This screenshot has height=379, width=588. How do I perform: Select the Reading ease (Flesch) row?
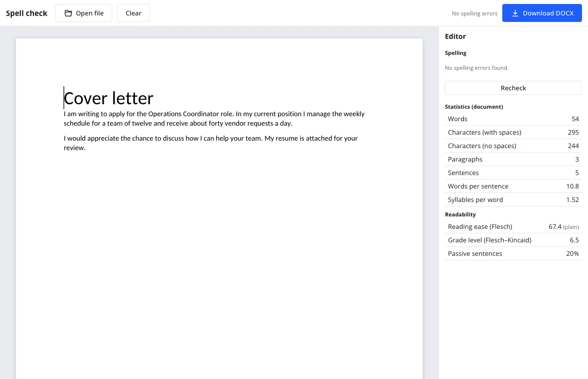(x=513, y=226)
